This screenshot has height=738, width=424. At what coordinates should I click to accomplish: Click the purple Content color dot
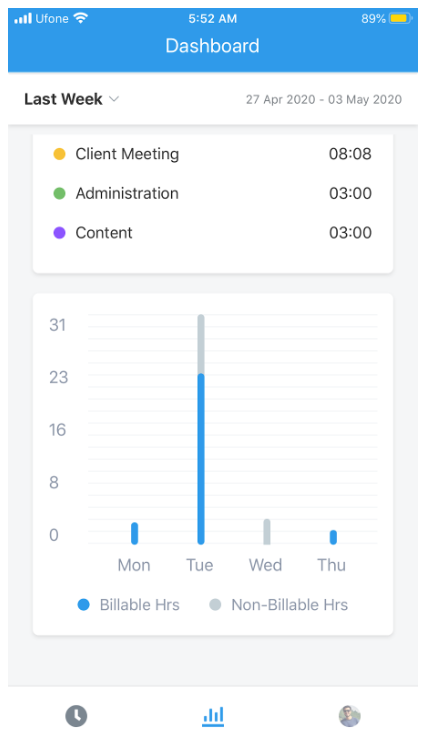pyautogui.click(x=59, y=233)
